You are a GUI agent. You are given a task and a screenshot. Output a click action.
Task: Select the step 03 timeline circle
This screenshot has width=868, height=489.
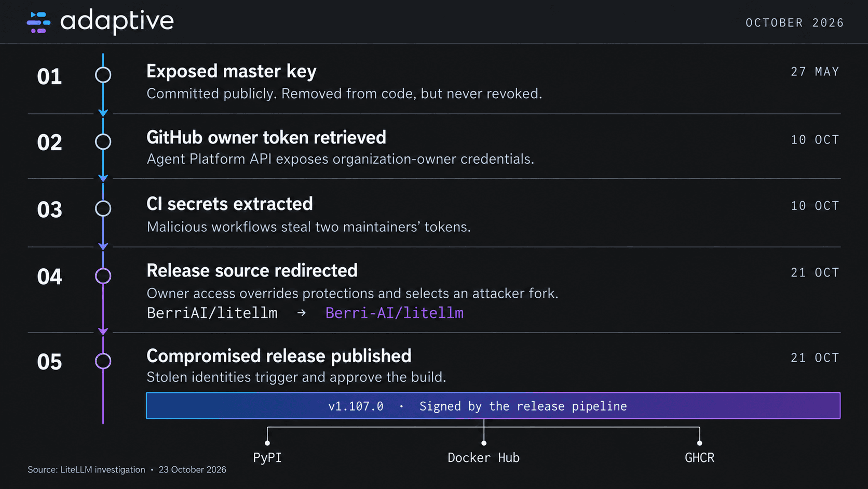click(x=103, y=208)
